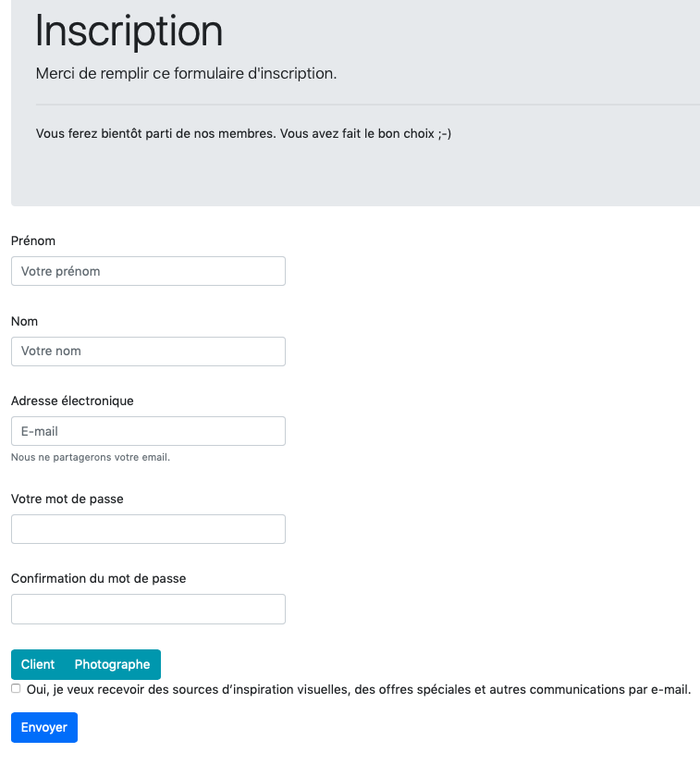
Task: Click the 'Votre mot de passe' label
Action: (68, 499)
